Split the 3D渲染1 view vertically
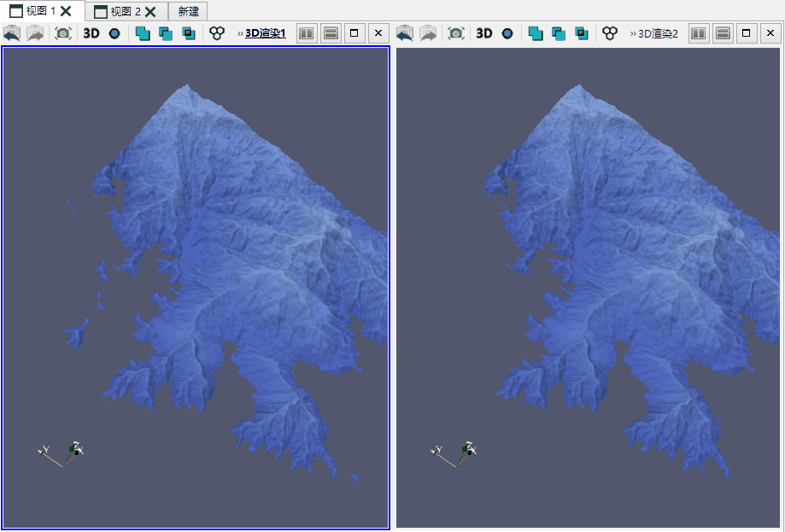 click(x=331, y=33)
